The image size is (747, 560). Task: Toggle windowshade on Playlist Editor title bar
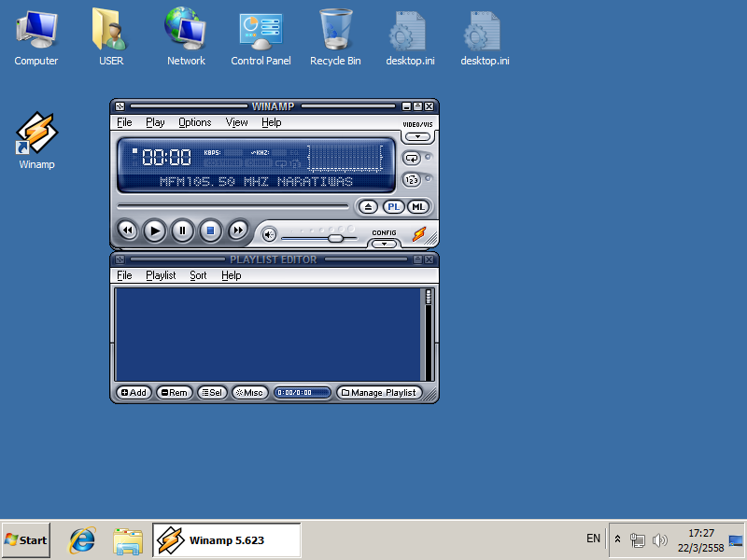[417, 259]
